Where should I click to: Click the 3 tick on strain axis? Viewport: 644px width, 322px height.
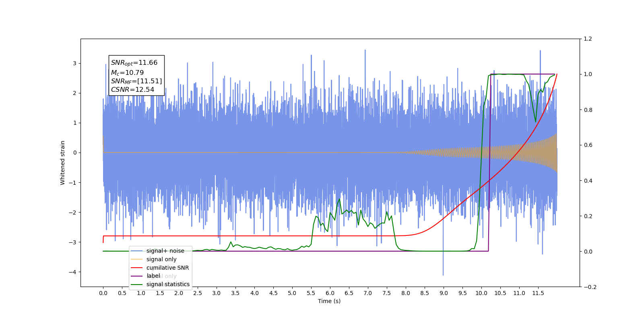click(x=74, y=63)
